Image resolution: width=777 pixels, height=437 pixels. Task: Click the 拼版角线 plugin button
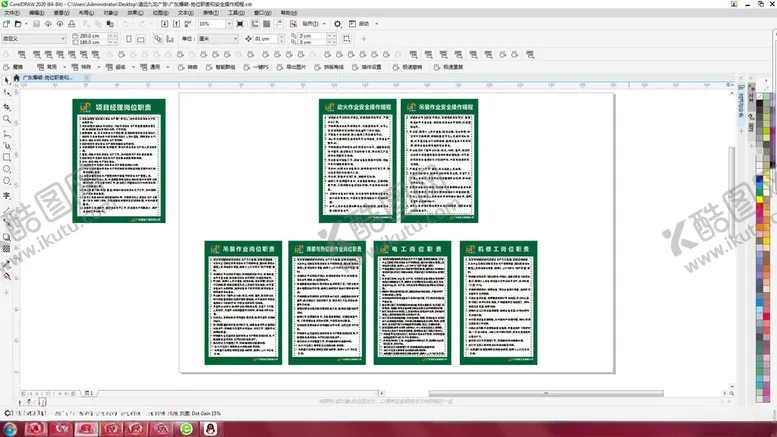(x=329, y=67)
